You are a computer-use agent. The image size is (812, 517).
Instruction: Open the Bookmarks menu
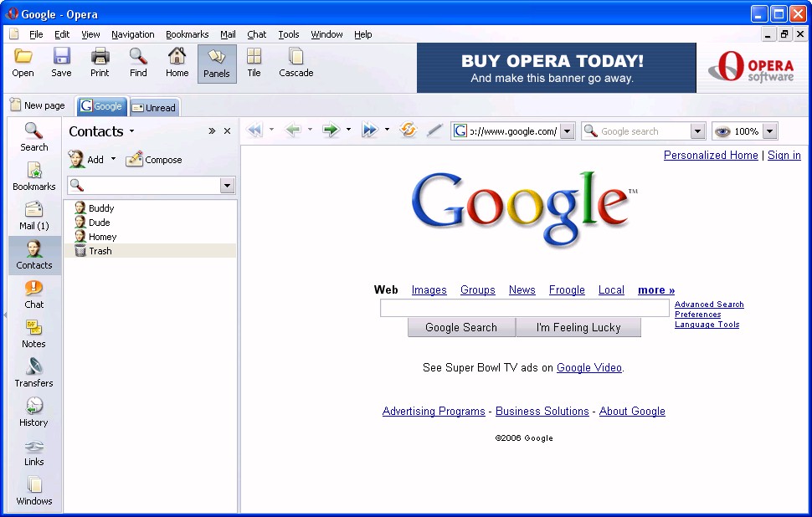click(187, 34)
